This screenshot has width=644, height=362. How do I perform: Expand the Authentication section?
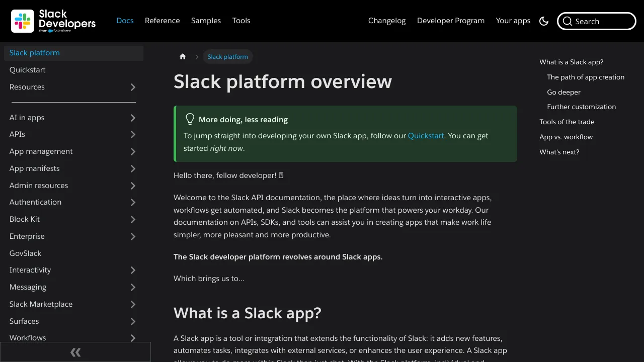coord(133,203)
